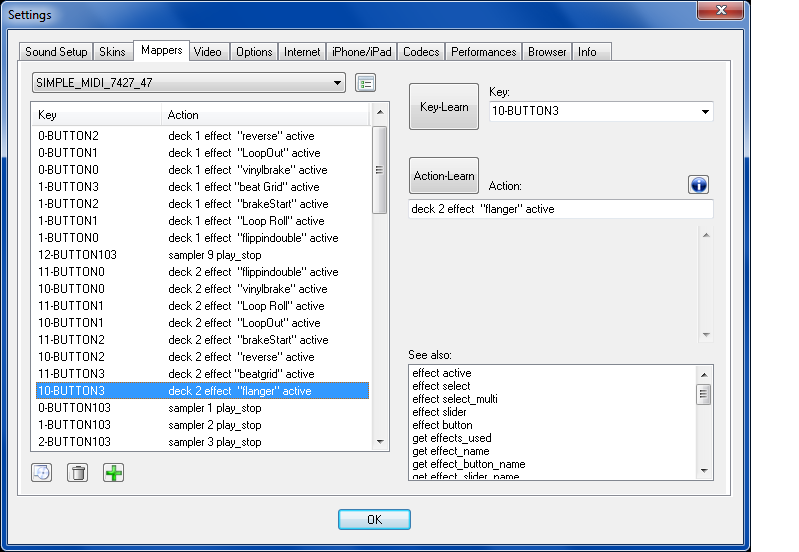Switch to the Sound Setup tab
The image size is (799, 552).
(56, 52)
